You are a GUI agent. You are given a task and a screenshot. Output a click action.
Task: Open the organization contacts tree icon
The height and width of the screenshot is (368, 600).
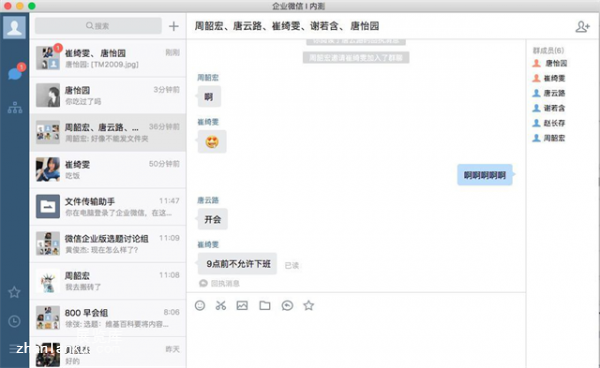(15, 107)
